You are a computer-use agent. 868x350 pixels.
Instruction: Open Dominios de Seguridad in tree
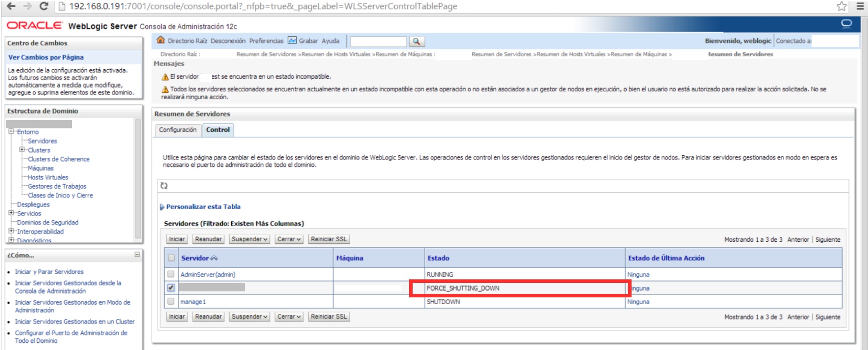(x=47, y=222)
